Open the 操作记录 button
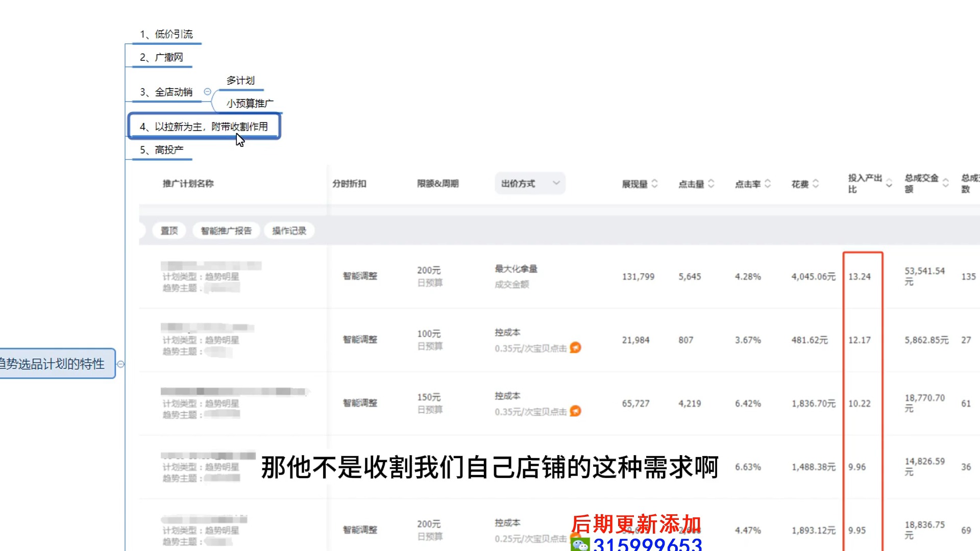Viewport: 980px width, 551px height. point(289,231)
